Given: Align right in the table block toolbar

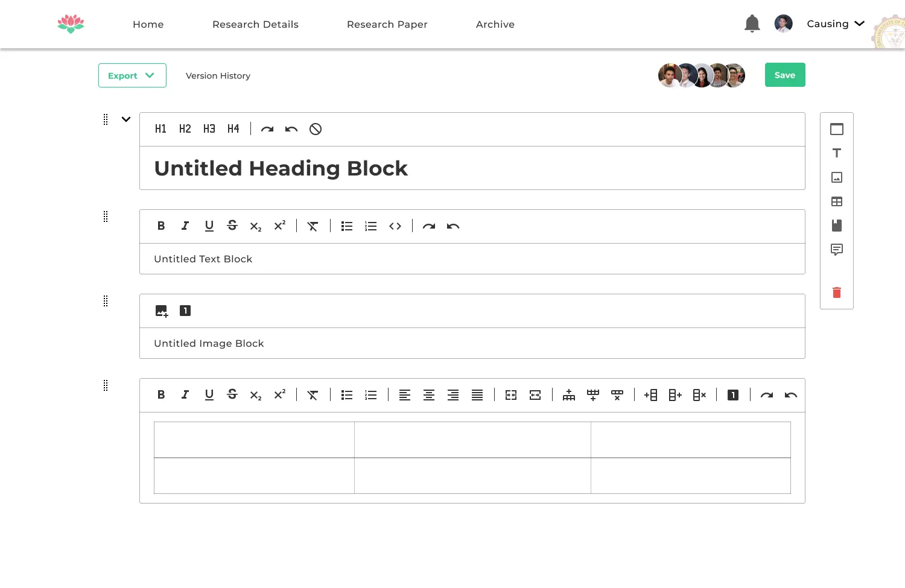Looking at the screenshot, I should 453,395.
